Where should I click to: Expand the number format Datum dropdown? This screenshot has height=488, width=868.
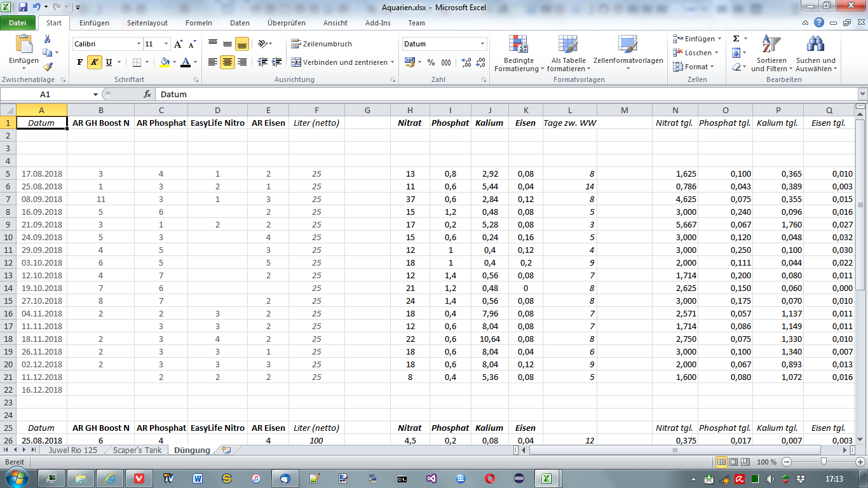482,44
